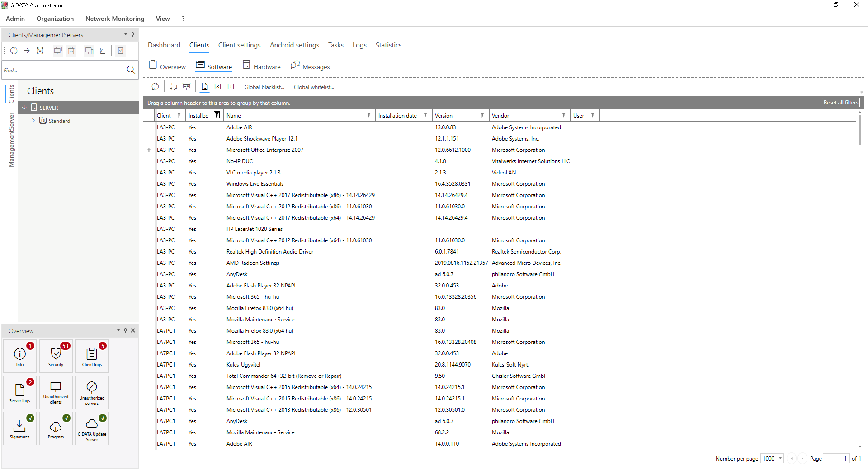Image resolution: width=868 pixels, height=470 pixels.
Task: Switch to the Messages sub-tab
Action: [x=310, y=66]
